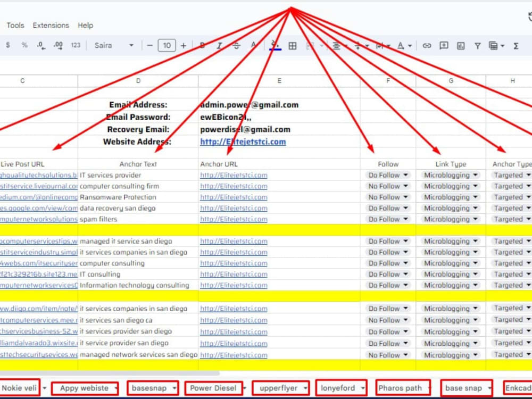The width and height of the screenshot is (532, 399).
Task: Open horizontal align options
Action: tap(339, 45)
